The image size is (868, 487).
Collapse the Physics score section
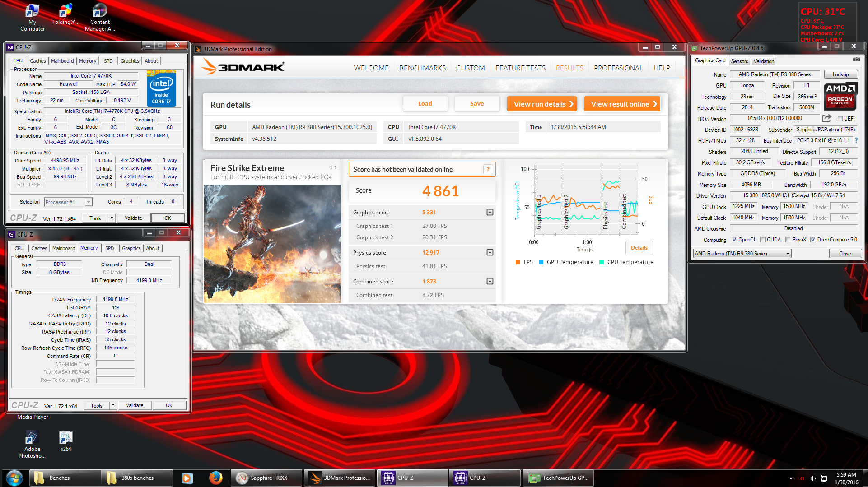pos(490,252)
